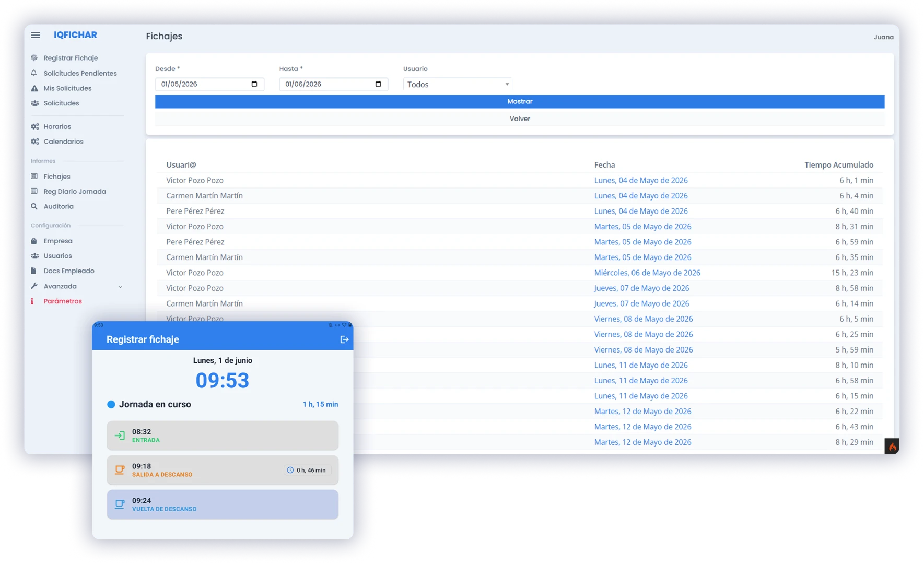924x564 pixels.
Task: Click the bell icon for Solicitudes Pendientes
Action: (x=34, y=73)
